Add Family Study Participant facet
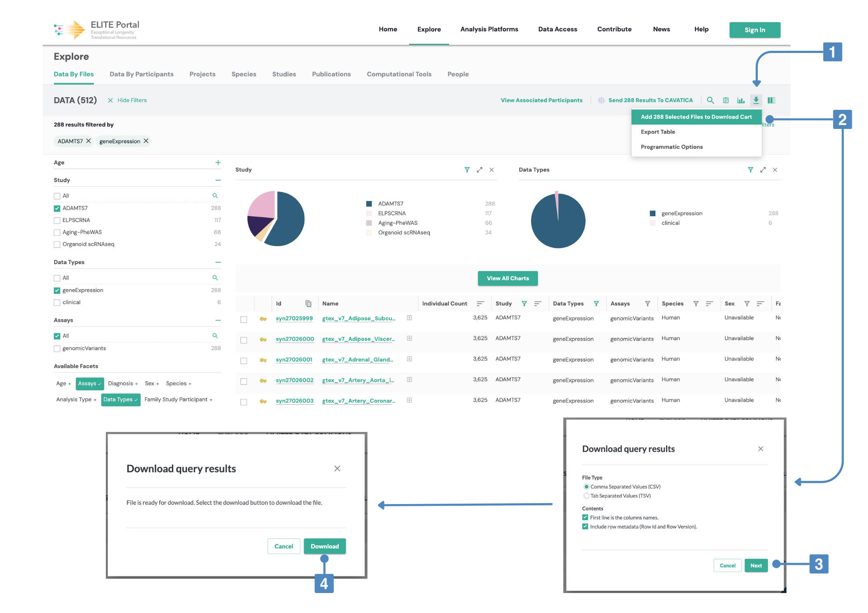 178,399
